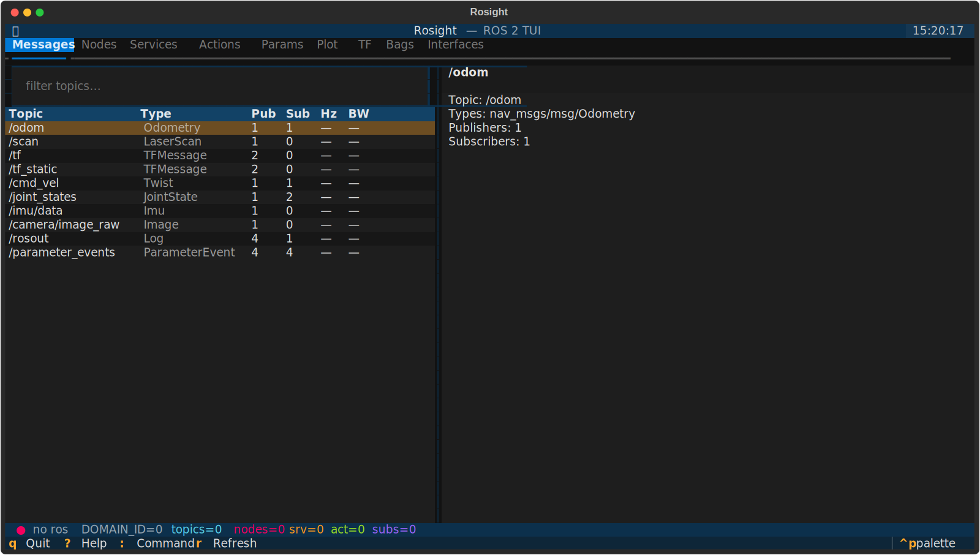Switch to the Messages tab
Viewport: 980px width, 555px height.
43,45
